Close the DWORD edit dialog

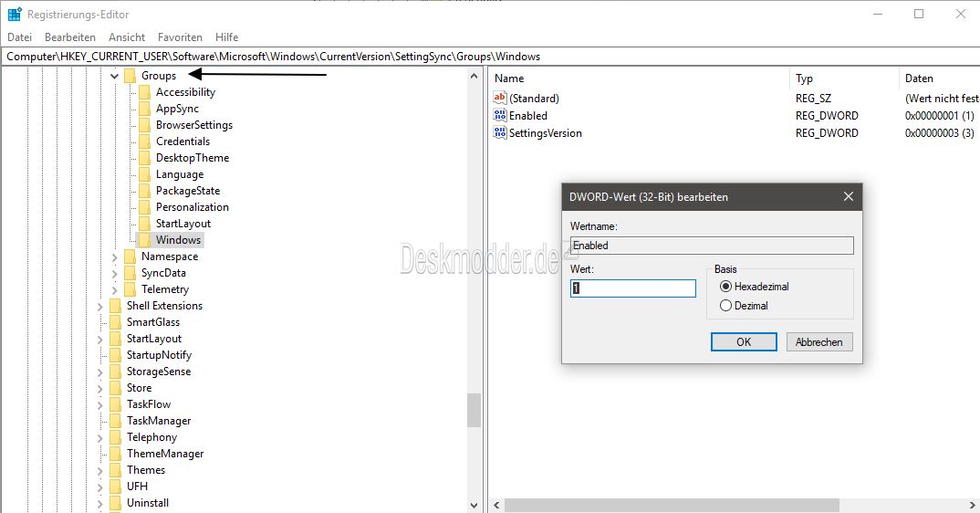point(849,197)
